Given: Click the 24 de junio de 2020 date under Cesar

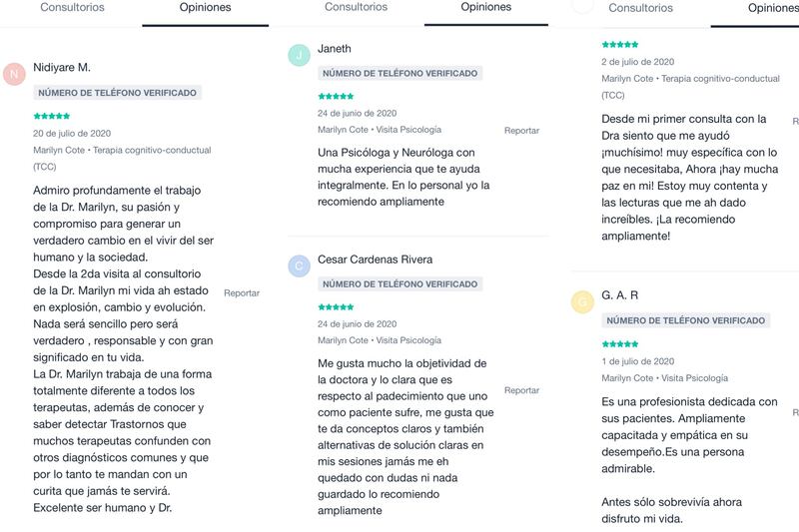Looking at the screenshot, I should (357, 323).
